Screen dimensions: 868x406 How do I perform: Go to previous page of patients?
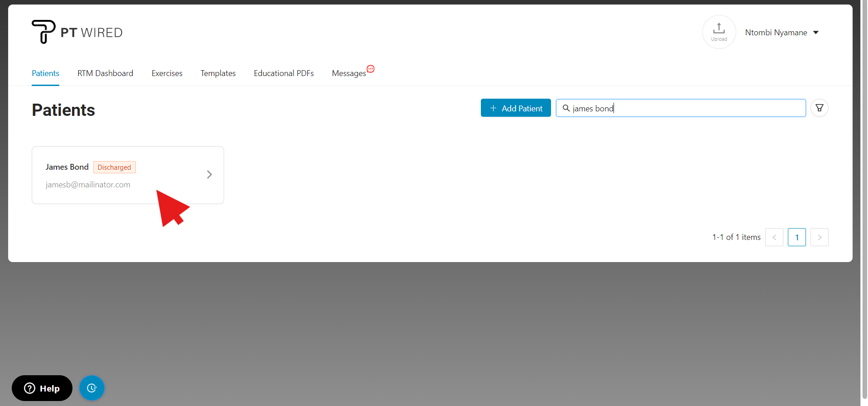[x=774, y=237]
